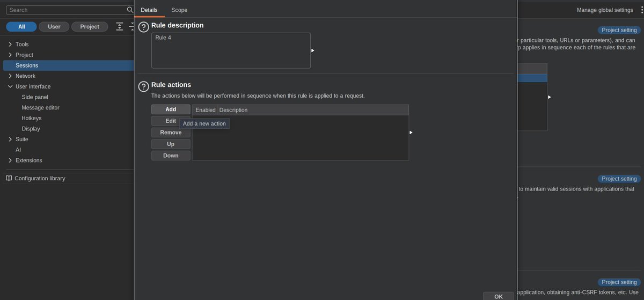Click the search magnifier icon
644x300 pixels.
point(130,10)
